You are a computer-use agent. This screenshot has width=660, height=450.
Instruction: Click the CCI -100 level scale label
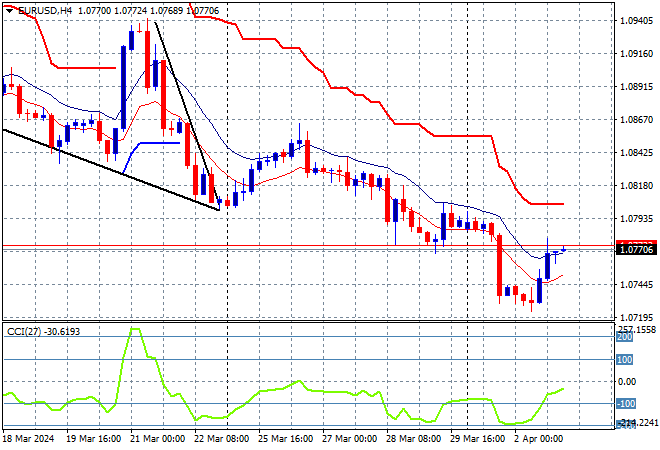pos(625,403)
